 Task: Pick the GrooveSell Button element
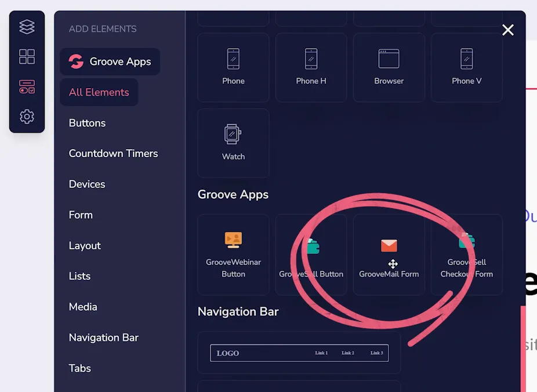click(311, 255)
